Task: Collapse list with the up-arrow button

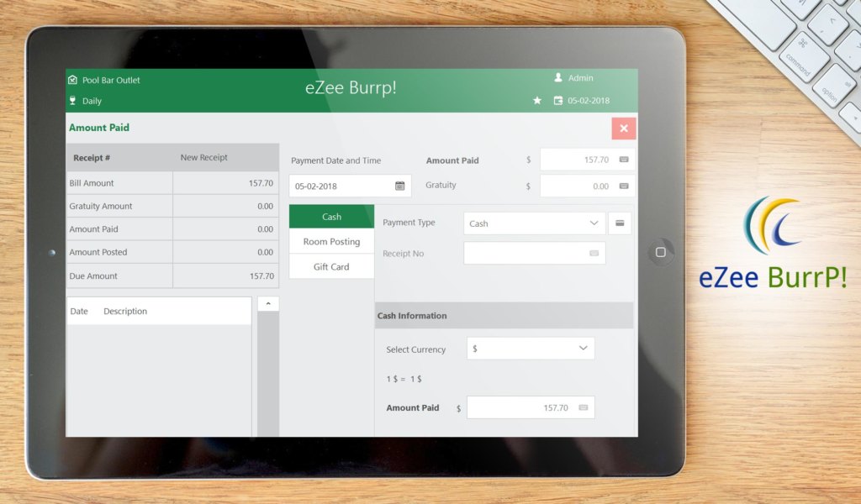Action: coord(267,304)
